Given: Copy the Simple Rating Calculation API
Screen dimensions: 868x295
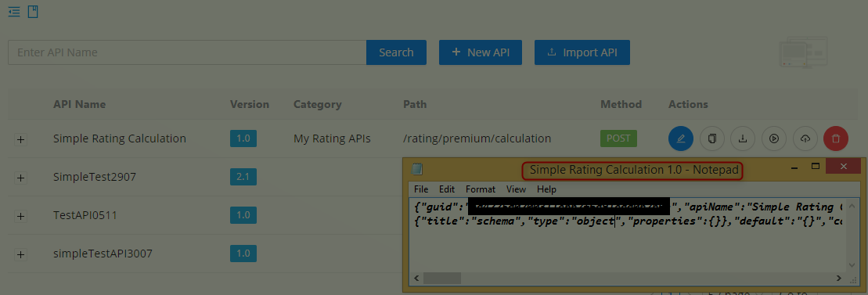Looking at the screenshot, I should (x=712, y=139).
